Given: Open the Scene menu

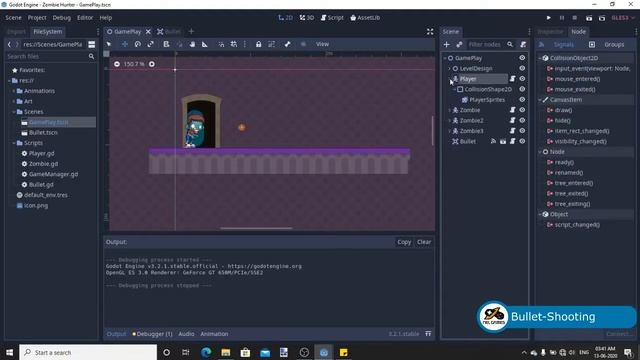Looking at the screenshot, I should (x=13, y=18).
